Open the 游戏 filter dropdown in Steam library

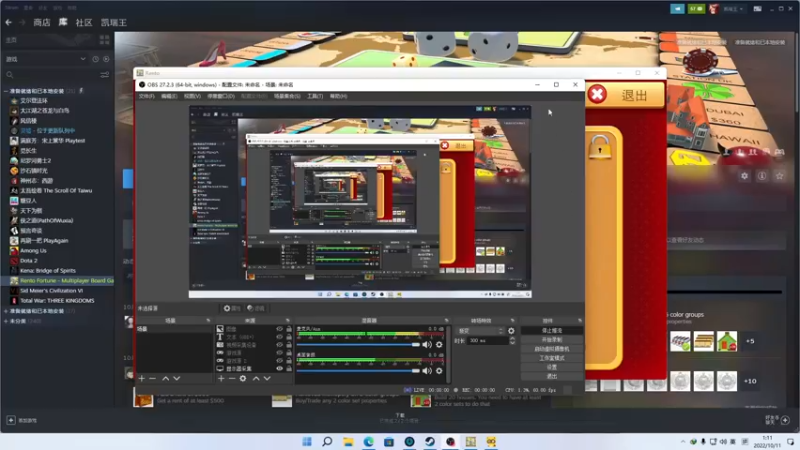(x=46, y=59)
